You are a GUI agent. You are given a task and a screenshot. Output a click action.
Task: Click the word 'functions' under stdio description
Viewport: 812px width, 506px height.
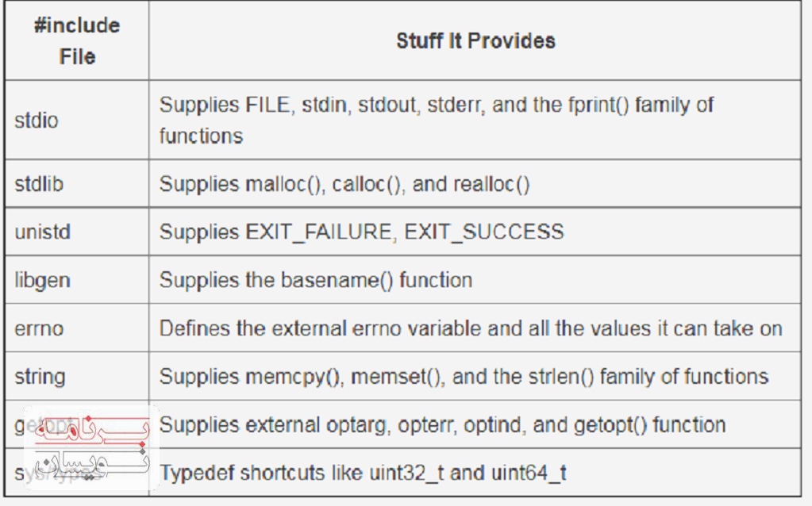(x=201, y=136)
